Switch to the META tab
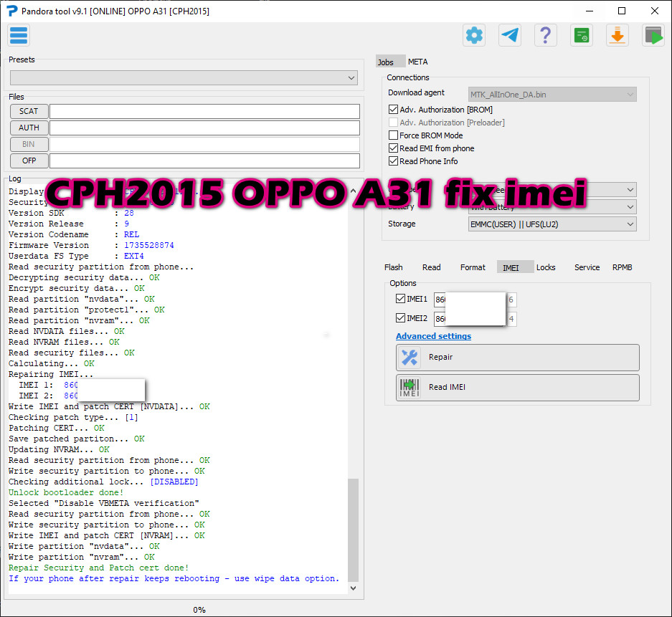Screen dimensions: 672x617 coord(417,62)
